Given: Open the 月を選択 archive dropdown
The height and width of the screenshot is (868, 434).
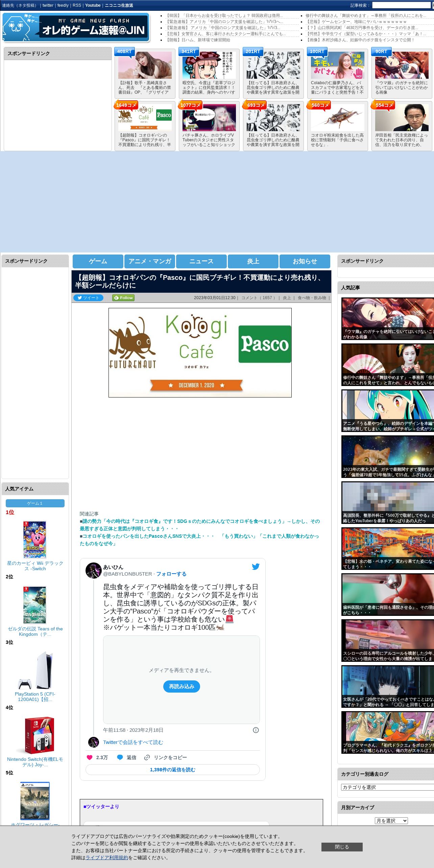Looking at the screenshot, I should 391,821.
